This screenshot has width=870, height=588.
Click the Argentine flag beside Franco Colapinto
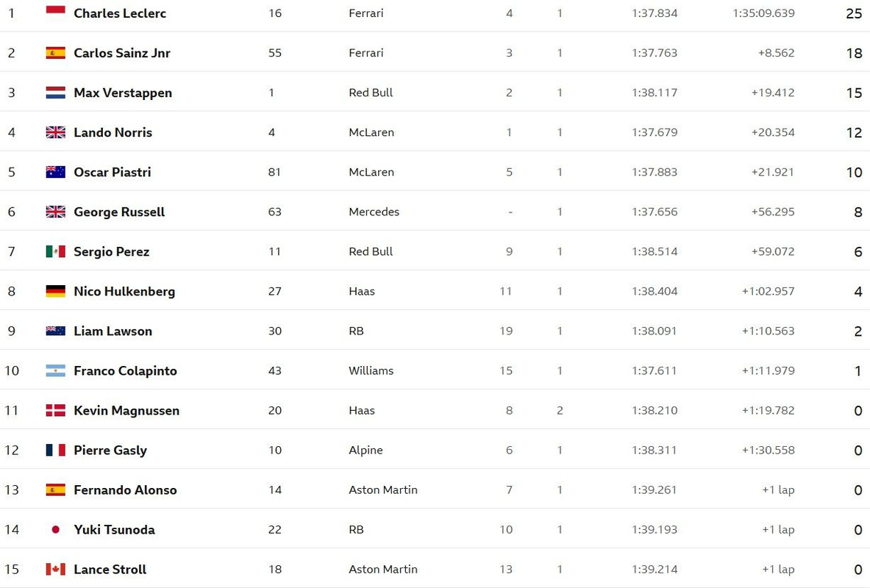point(55,370)
